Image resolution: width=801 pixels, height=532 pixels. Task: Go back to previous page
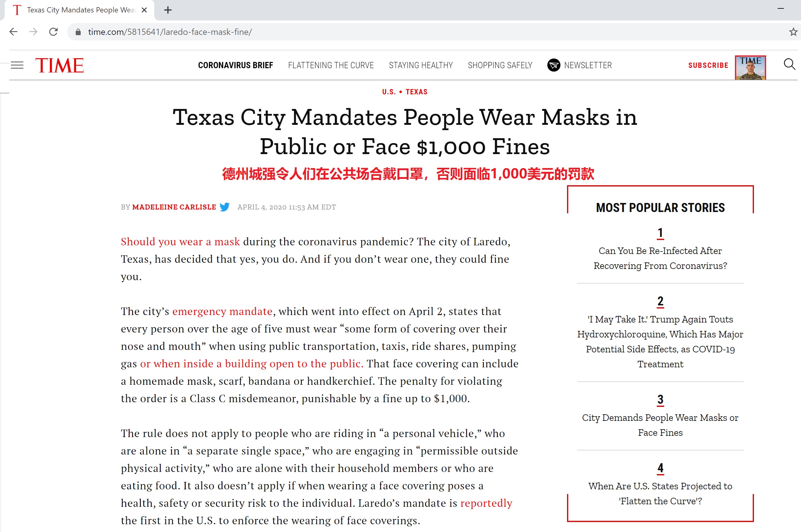pyautogui.click(x=14, y=32)
